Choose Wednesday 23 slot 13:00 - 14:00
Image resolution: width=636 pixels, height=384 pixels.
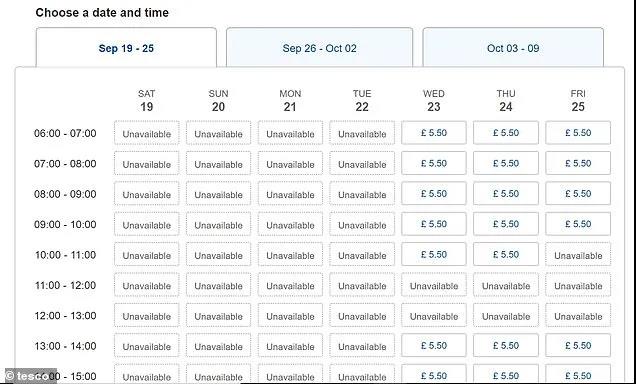(x=434, y=345)
